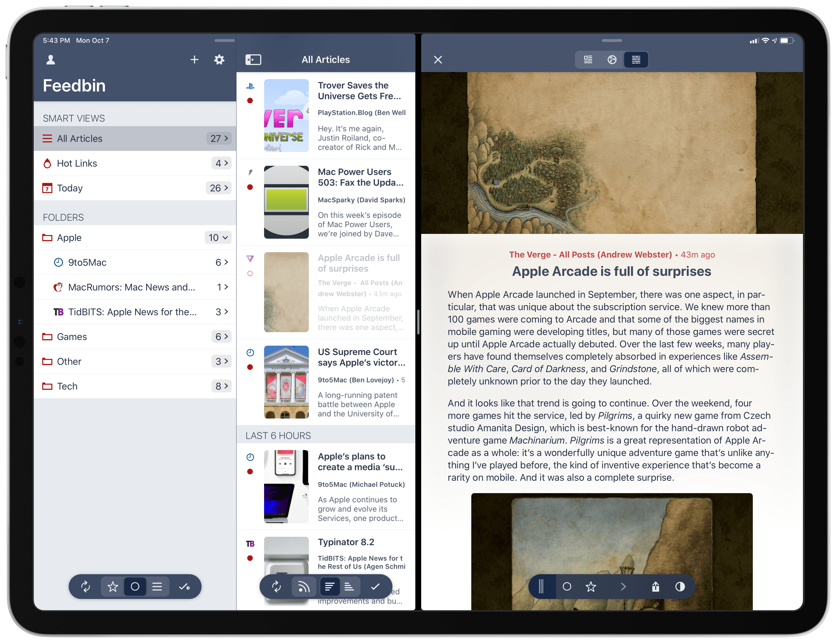Expand the Games folder chevron
This screenshot has height=644, width=837.
[226, 337]
